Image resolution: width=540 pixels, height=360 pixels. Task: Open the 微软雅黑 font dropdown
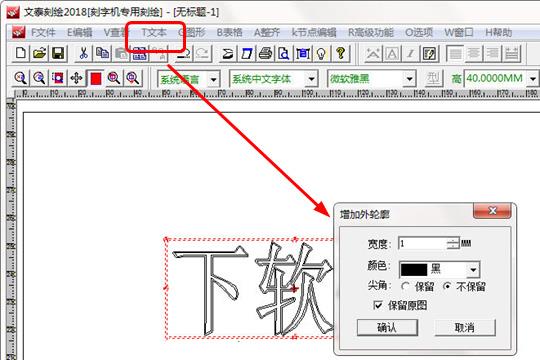click(409, 79)
